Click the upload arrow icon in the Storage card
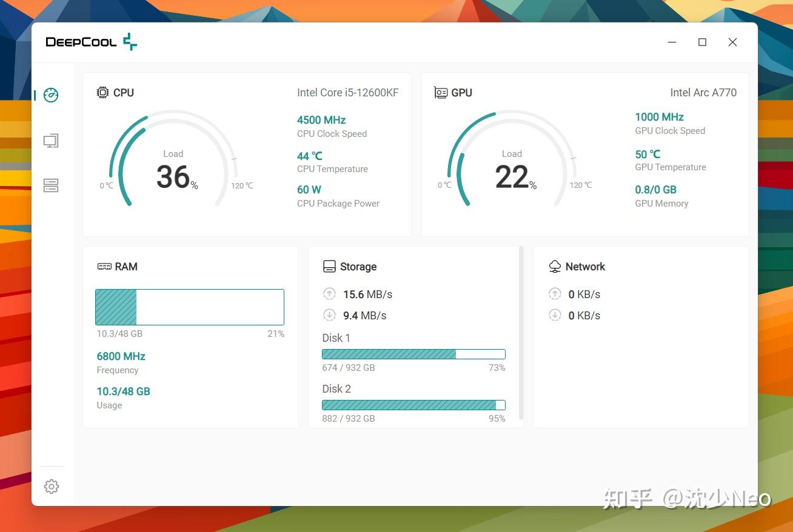Screen dimensions: 793x532 point(330,294)
